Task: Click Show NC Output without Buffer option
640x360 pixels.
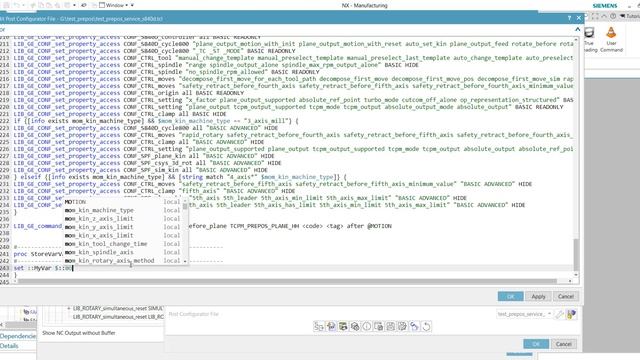Action: [79, 333]
